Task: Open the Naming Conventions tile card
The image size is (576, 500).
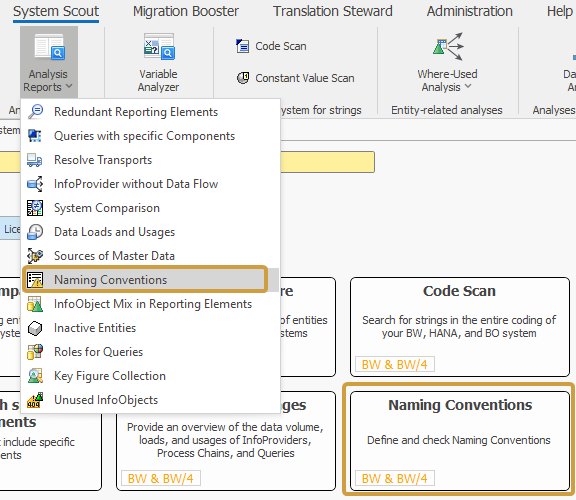Action: click(x=460, y=441)
